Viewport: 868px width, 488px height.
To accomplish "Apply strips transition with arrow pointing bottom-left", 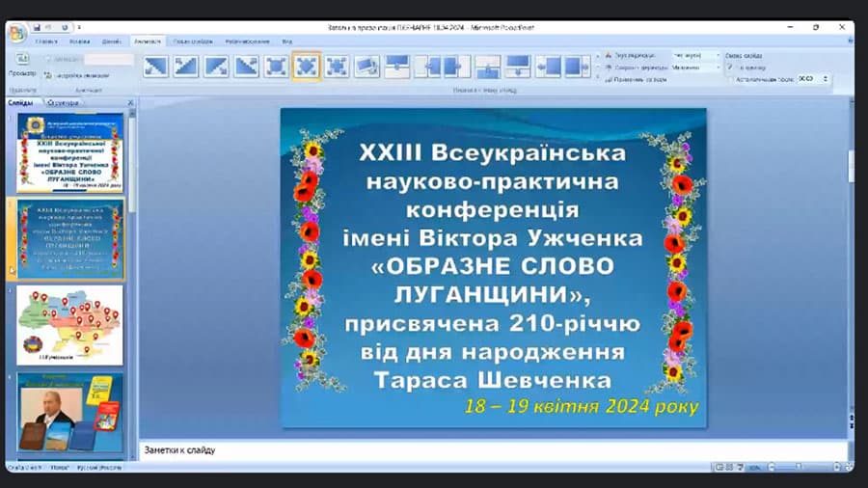I will click(155, 67).
